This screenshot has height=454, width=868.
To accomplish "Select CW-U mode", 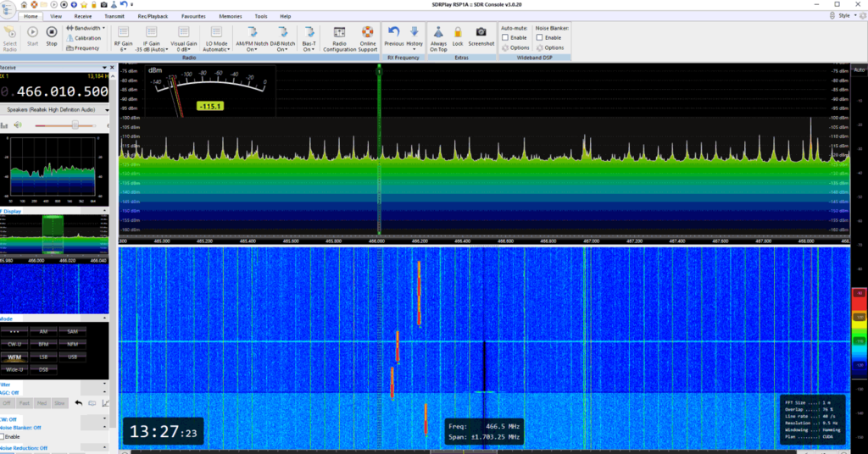I will [x=14, y=345].
